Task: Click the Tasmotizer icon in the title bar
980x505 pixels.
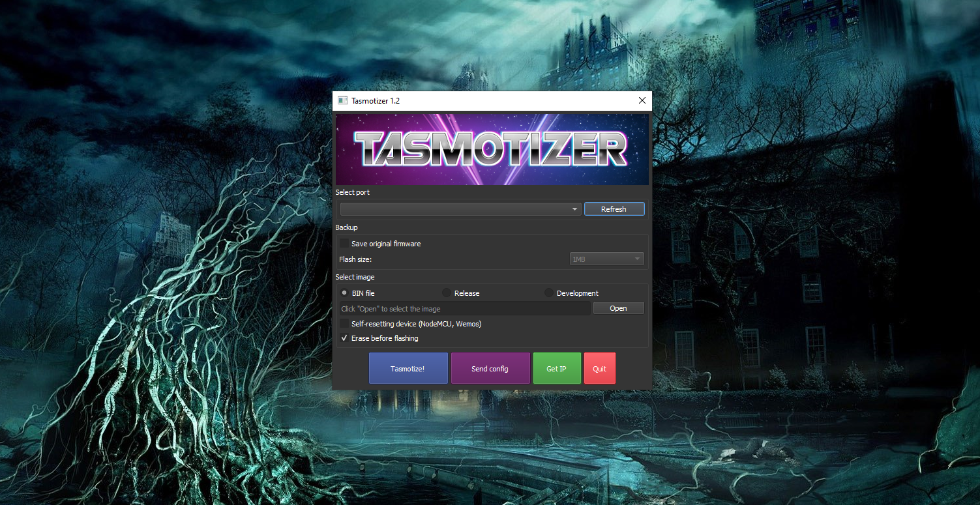Action: point(342,100)
